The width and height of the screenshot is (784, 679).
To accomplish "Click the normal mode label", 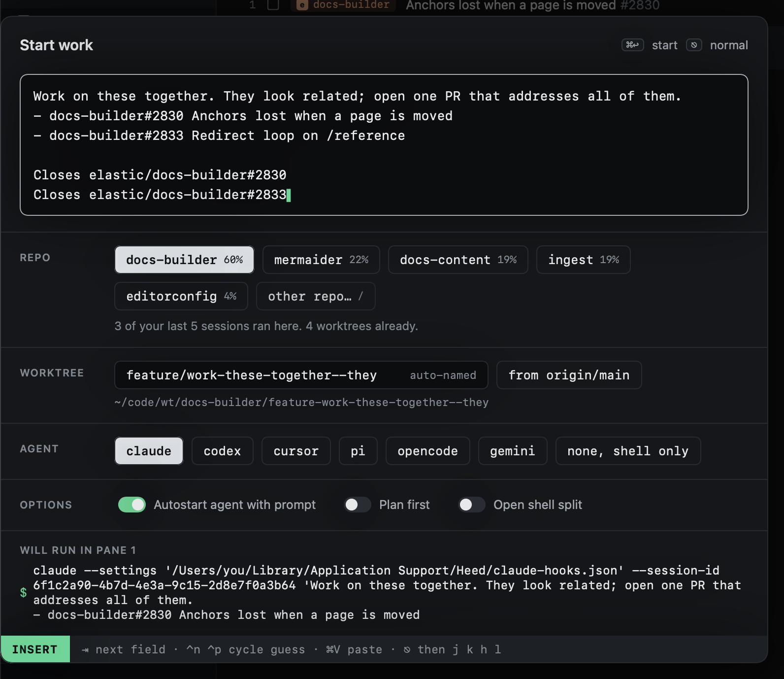I will pyautogui.click(x=729, y=45).
